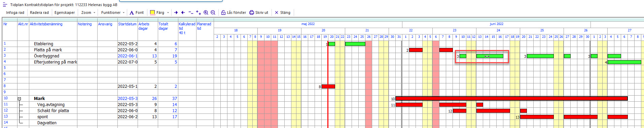Click the printer icon of Skriv ut

252,12
